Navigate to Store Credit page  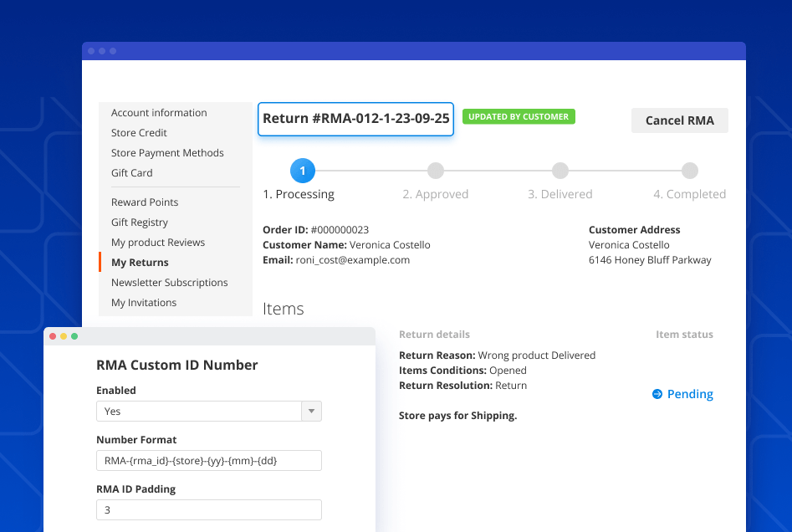[138, 132]
